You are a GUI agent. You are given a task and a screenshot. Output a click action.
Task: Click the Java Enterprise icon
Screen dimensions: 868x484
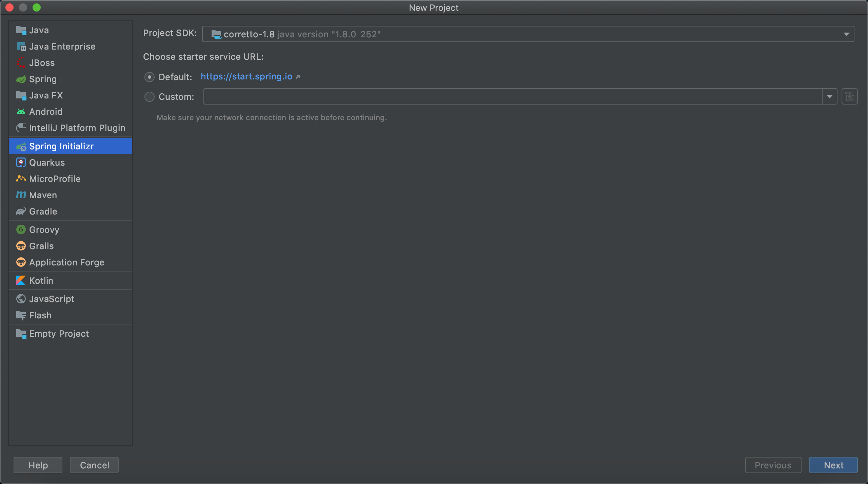(21, 46)
